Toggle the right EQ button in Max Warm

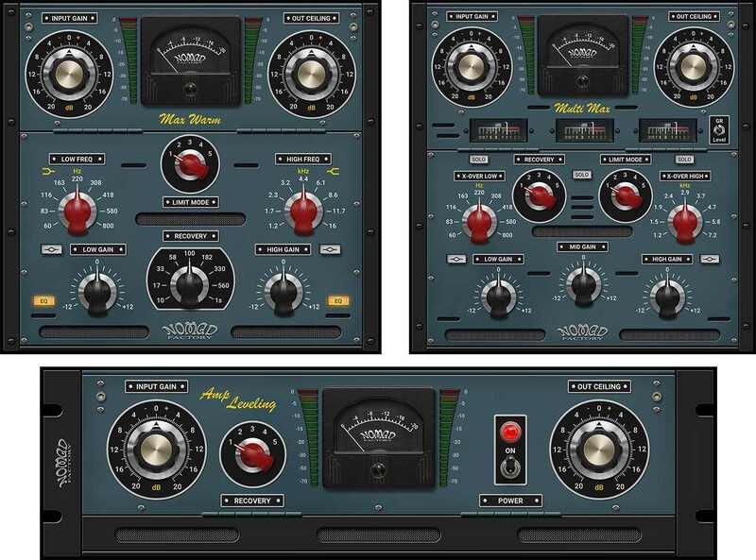point(337,301)
